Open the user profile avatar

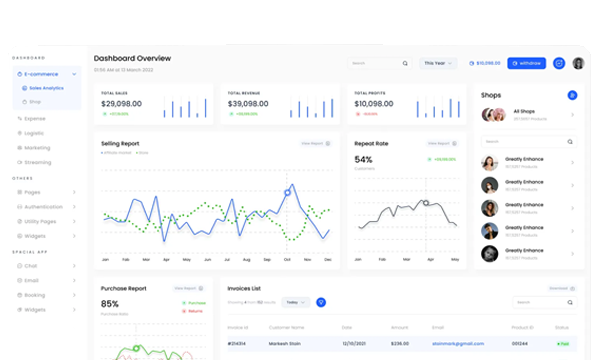click(x=578, y=63)
